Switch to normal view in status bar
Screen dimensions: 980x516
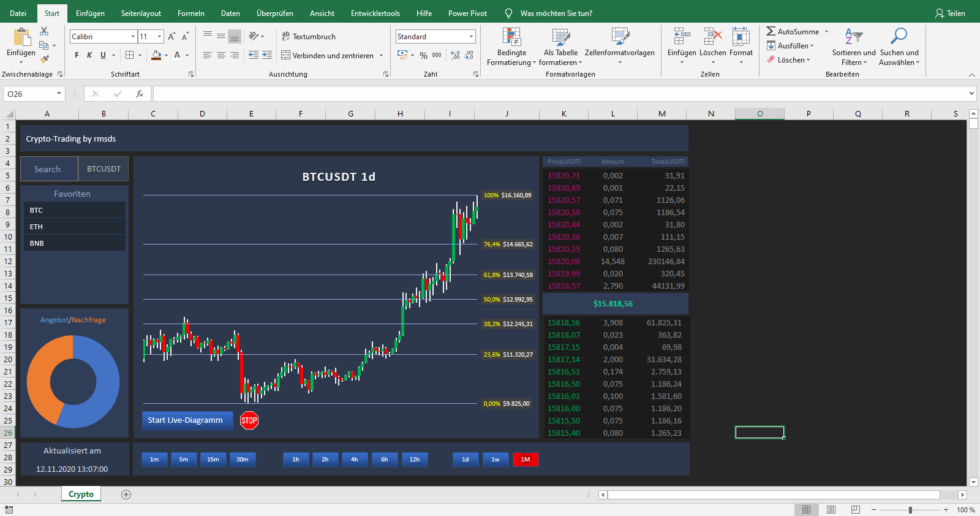pos(807,510)
